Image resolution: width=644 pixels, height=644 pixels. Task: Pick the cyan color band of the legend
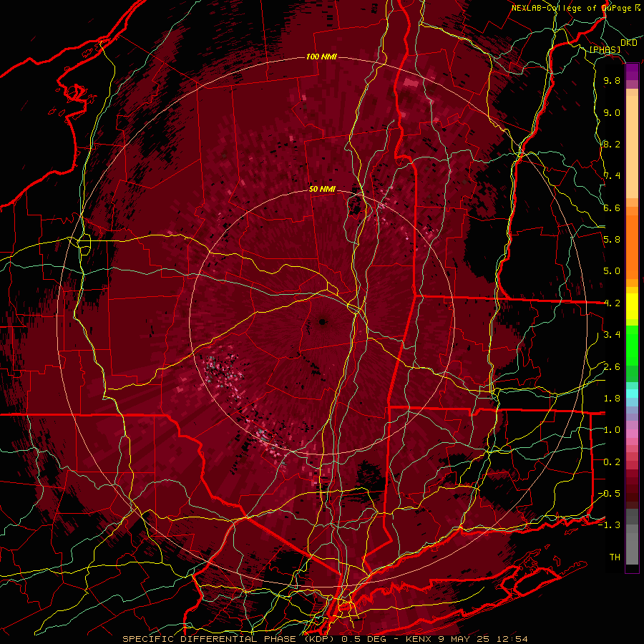point(632,393)
